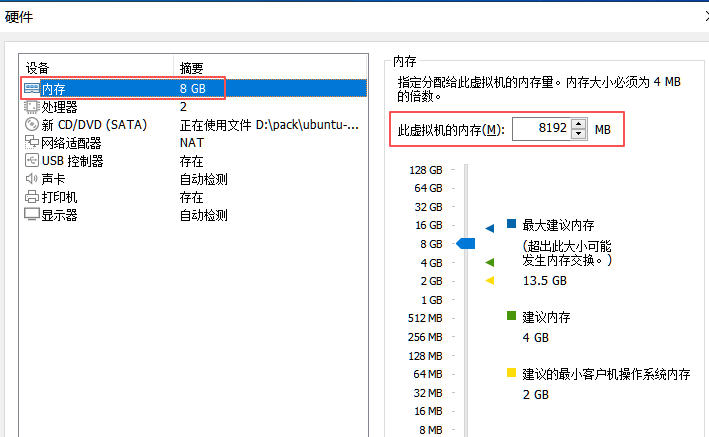Click the 设备 column header
Viewport: 709px width, 437px height.
click(37, 68)
